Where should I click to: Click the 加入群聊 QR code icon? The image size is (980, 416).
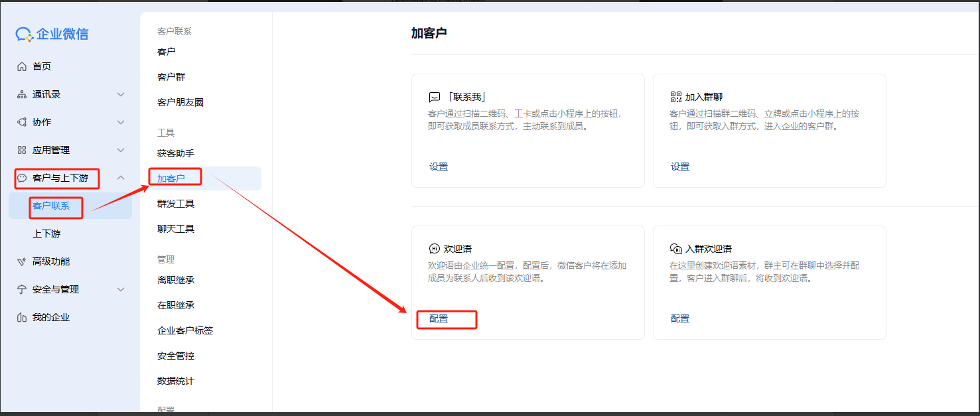click(x=676, y=97)
